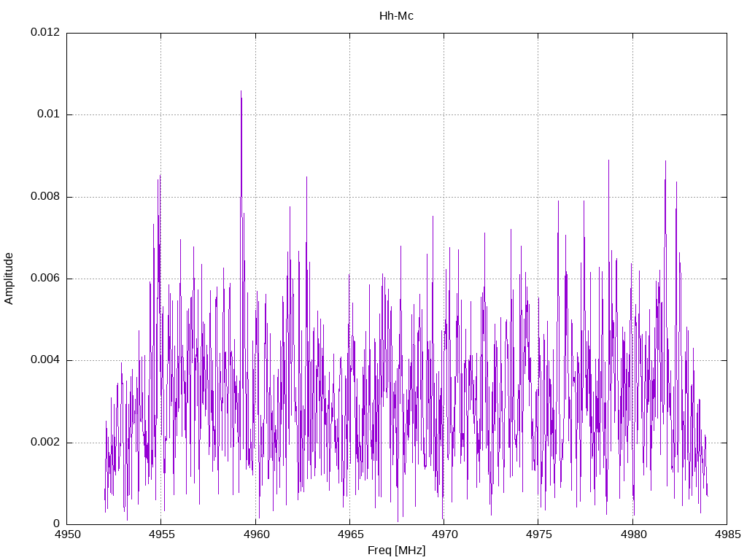The width and height of the screenshot is (747, 560).
Task: Click the 4950 x-axis tick label
Action: tap(68, 534)
